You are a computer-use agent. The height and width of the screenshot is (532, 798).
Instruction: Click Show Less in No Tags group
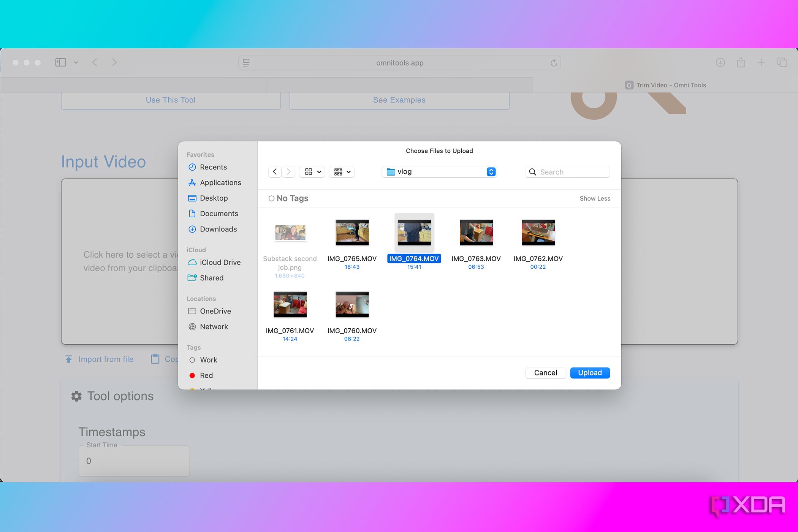[595, 198]
